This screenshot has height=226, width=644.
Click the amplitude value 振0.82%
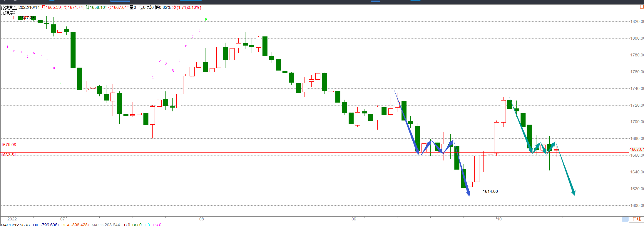point(163,7)
